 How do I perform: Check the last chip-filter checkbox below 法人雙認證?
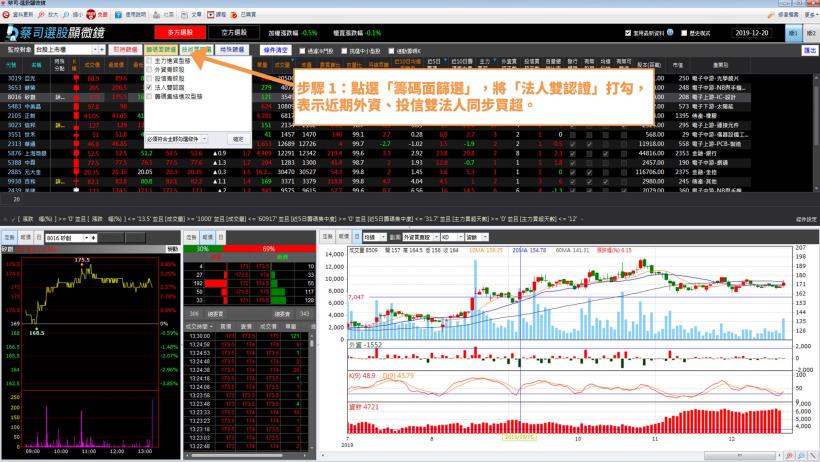[149, 96]
